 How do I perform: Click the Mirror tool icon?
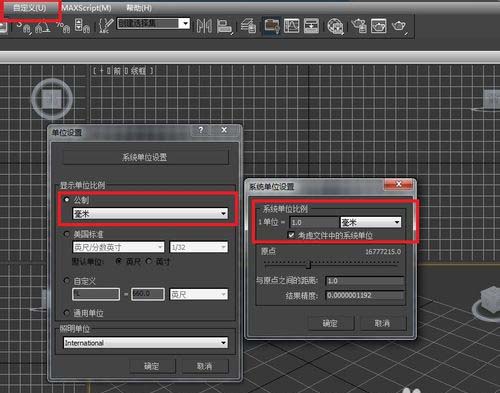click(x=204, y=26)
